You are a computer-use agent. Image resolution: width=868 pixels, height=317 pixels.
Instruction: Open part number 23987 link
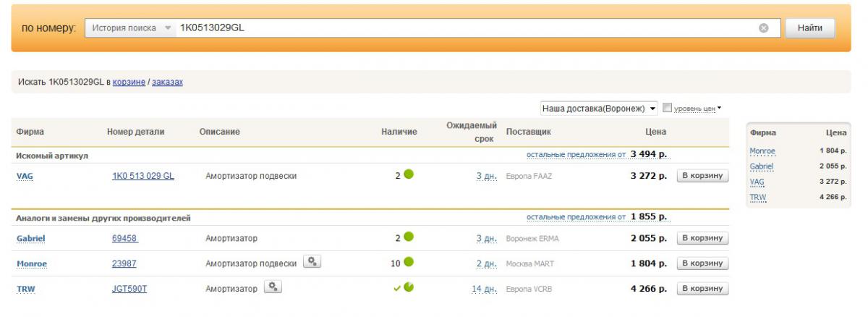[x=124, y=263]
